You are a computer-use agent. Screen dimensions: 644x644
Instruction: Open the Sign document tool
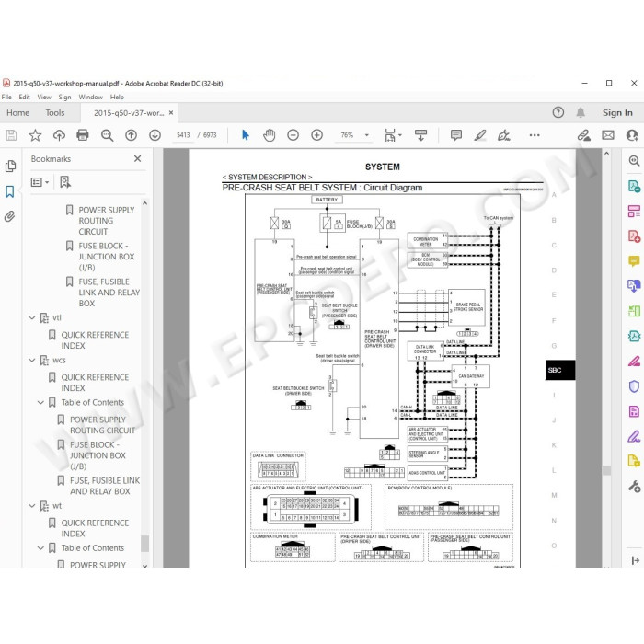[504, 135]
